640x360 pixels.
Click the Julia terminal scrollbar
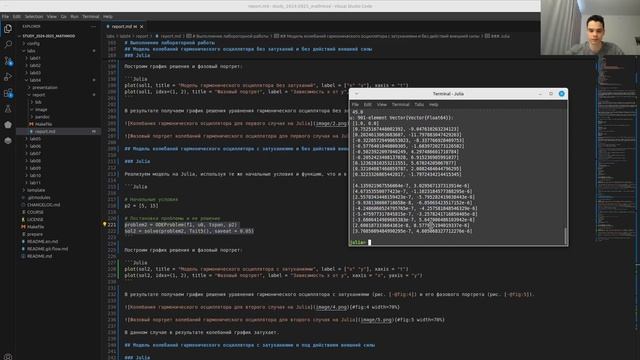coord(565,235)
